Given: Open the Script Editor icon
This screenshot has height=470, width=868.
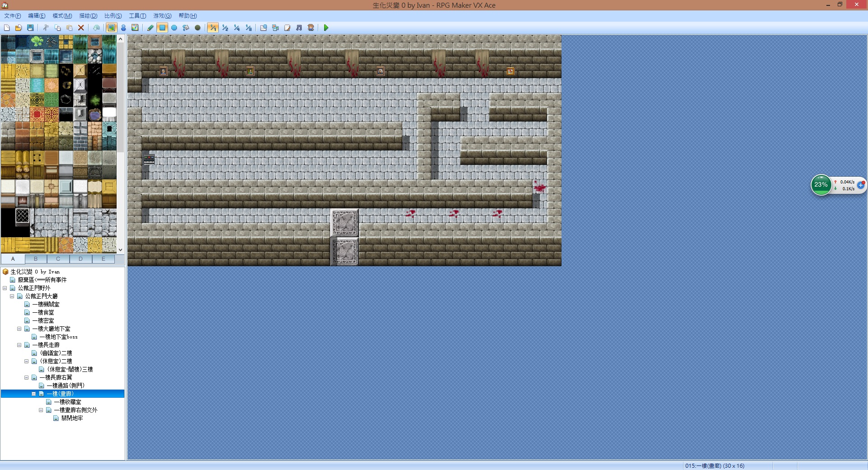Looking at the screenshot, I should 287,28.
